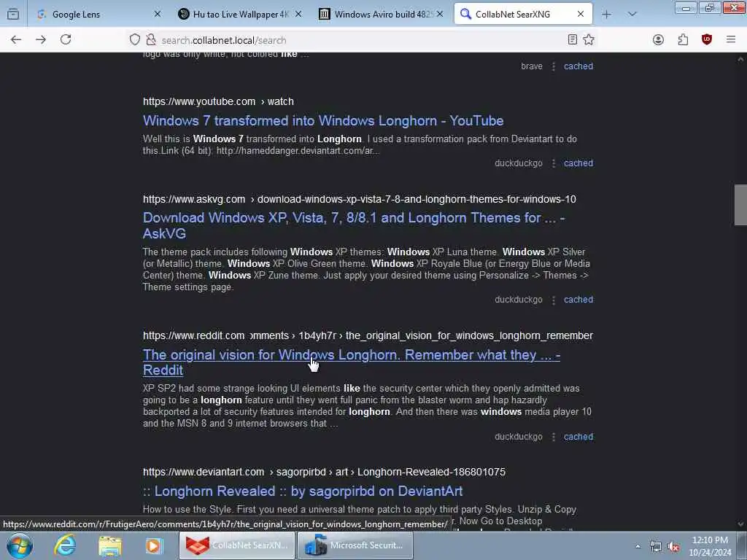Switch to the Microsoft Security taskbar window
This screenshot has height=560, width=747.
click(x=355, y=545)
